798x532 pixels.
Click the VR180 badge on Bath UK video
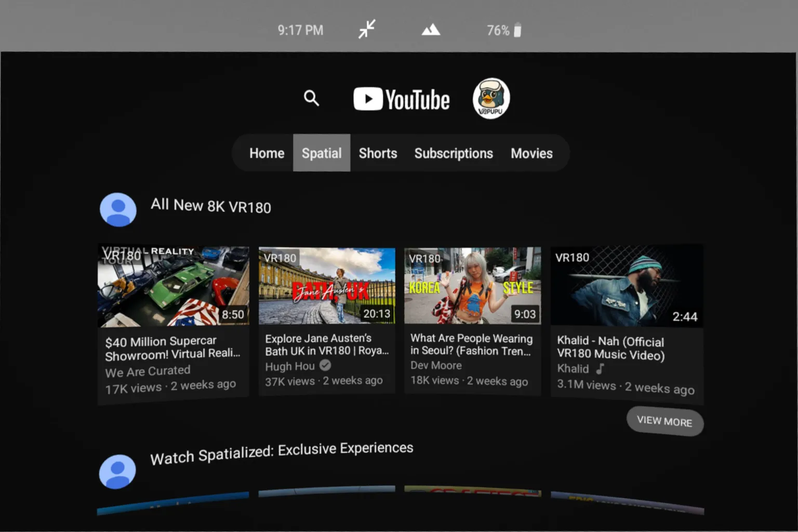pos(280,258)
